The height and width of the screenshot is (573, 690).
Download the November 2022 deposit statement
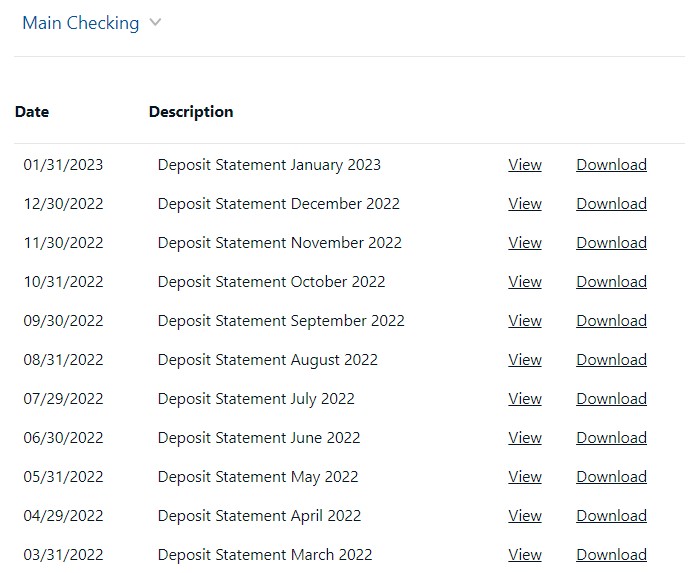(x=611, y=242)
